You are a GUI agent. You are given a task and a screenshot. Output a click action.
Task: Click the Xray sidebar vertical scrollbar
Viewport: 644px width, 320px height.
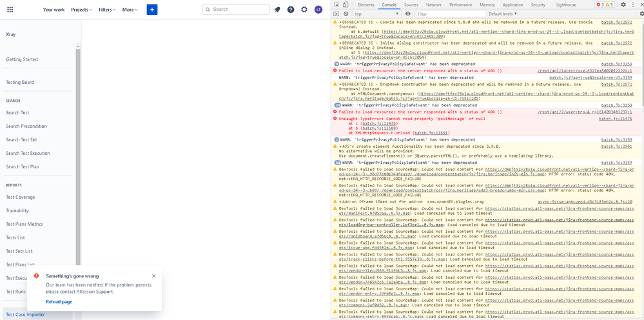(78, 156)
